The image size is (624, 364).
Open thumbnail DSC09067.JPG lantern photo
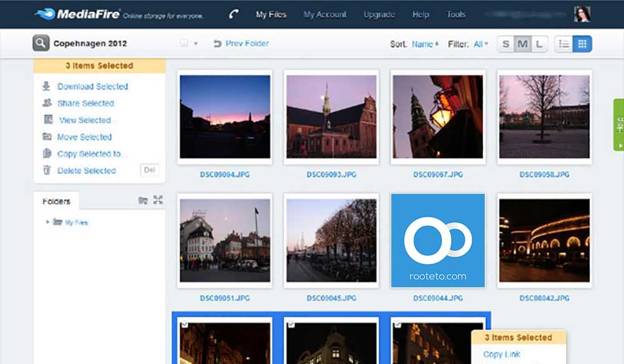coord(438,117)
